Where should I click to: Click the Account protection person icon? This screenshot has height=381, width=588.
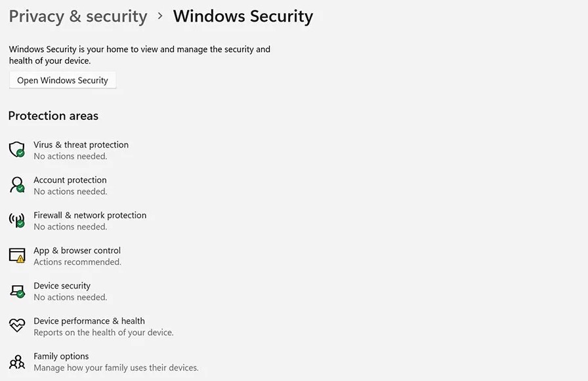[x=17, y=185]
